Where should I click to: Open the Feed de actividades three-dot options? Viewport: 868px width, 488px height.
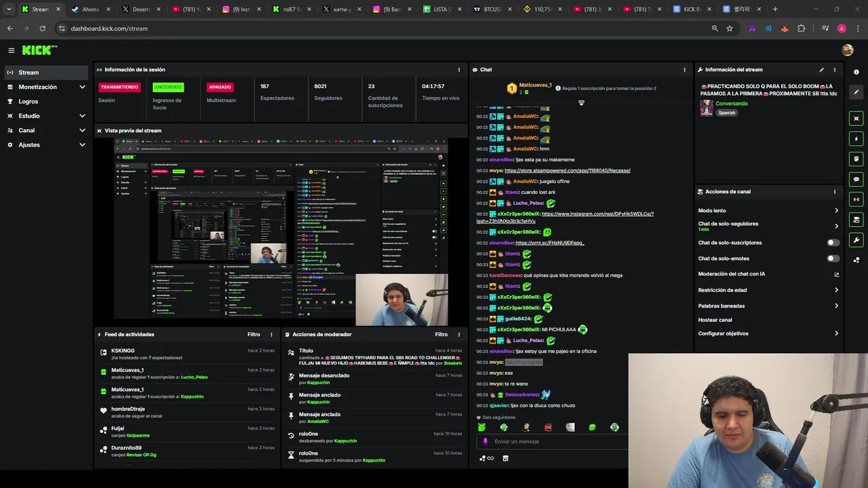point(271,334)
